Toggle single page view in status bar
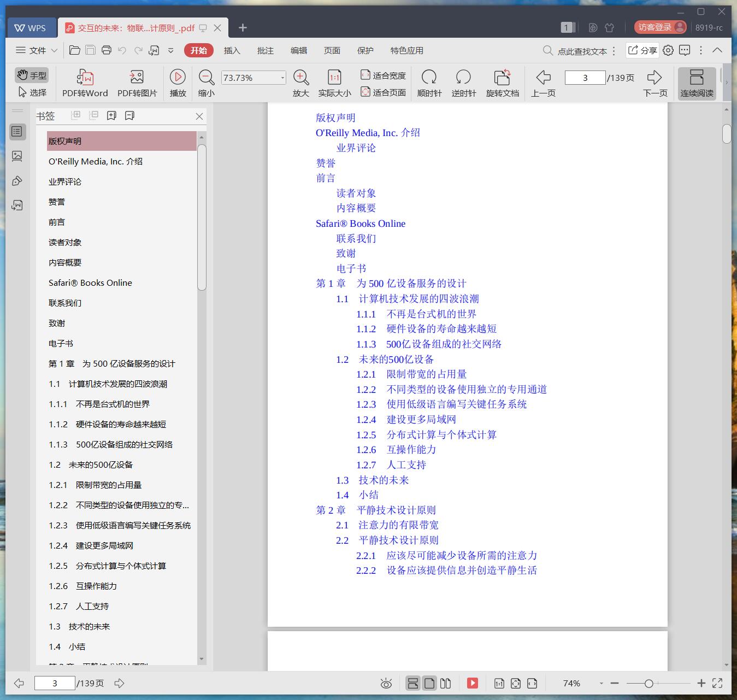This screenshot has width=737, height=700. coord(429,683)
